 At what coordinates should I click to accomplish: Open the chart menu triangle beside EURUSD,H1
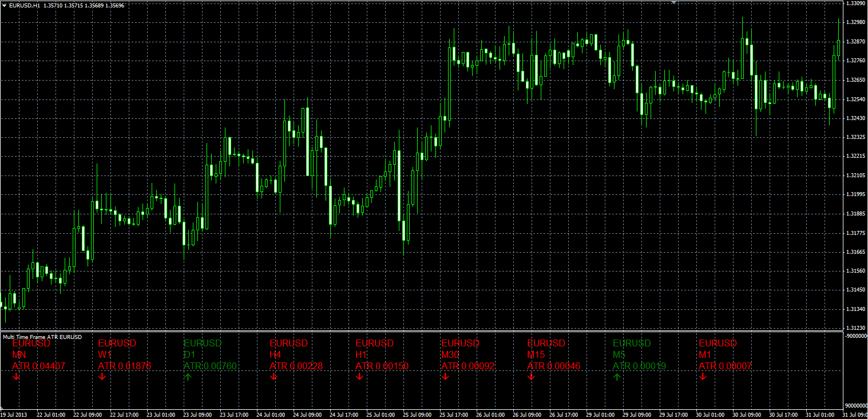tap(5, 5)
